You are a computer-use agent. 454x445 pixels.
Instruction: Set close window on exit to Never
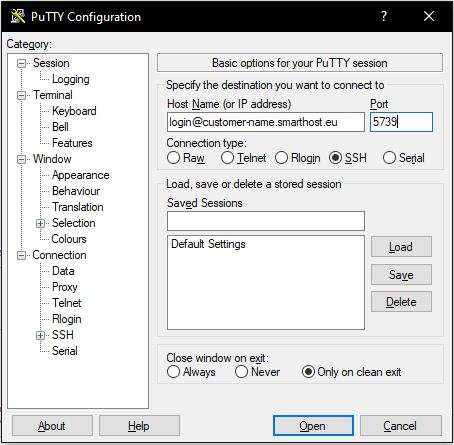click(x=241, y=372)
